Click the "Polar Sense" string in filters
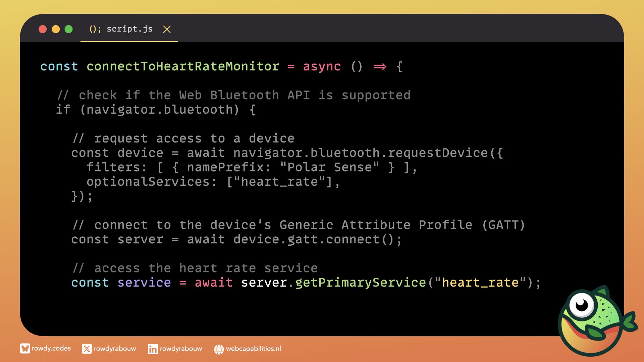Screen dimensions: 644x362 click(329, 167)
